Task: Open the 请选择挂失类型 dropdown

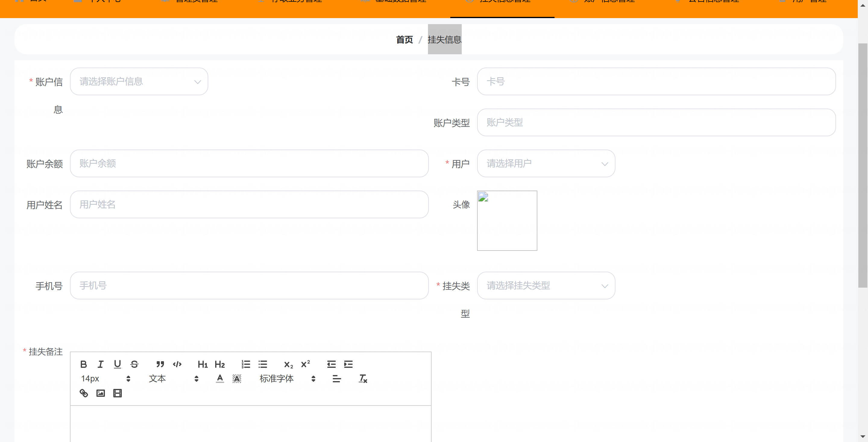Action: 546,286
